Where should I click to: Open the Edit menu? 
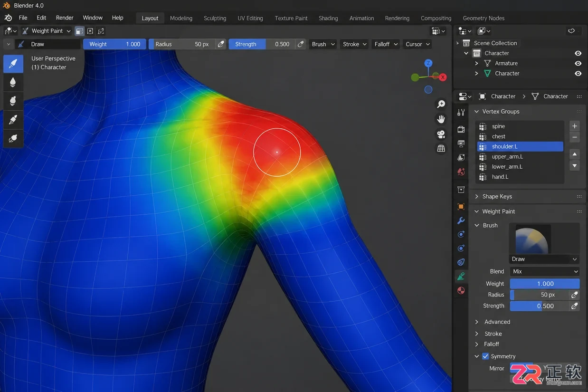point(41,18)
